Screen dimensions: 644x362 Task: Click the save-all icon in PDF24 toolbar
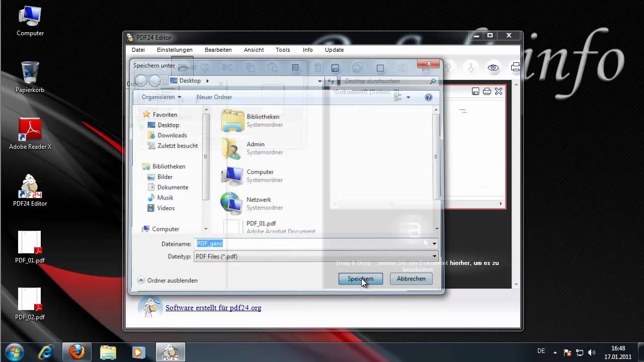click(358, 68)
